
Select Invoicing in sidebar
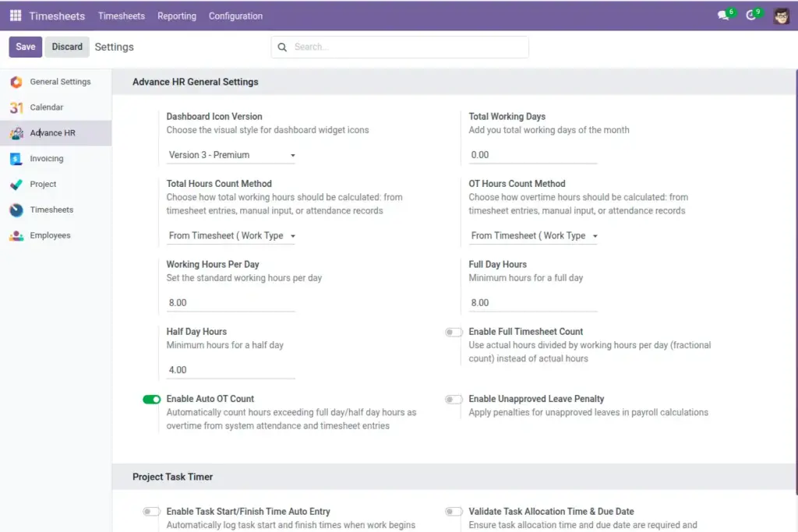pyautogui.click(x=55, y=159)
